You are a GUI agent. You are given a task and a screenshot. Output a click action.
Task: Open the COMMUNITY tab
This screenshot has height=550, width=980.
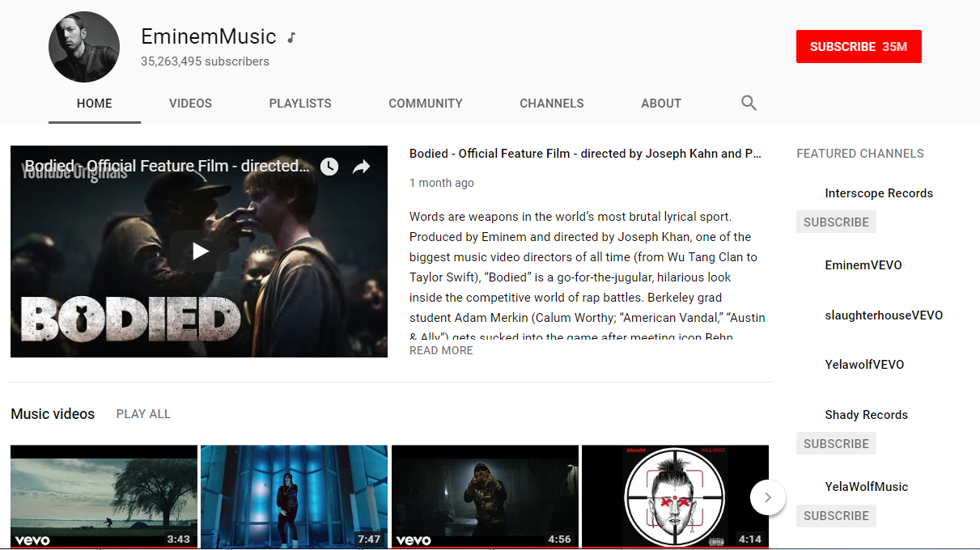[426, 104]
